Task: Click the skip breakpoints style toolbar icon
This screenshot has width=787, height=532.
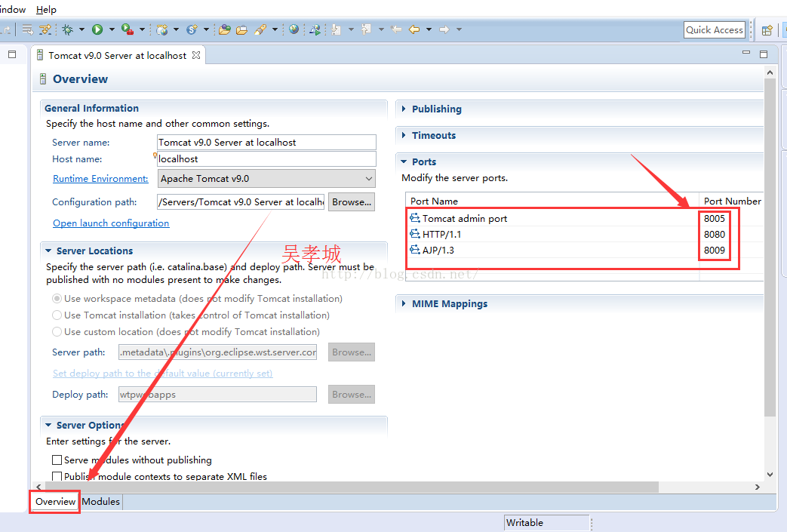Action: (x=45, y=29)
